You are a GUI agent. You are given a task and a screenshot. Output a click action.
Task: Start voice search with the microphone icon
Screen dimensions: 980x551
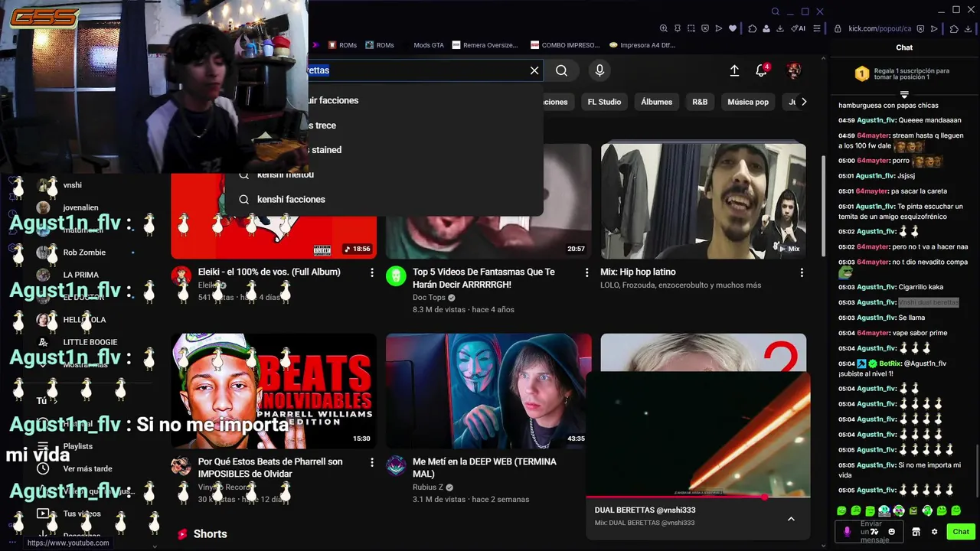(x=599, y=70)
